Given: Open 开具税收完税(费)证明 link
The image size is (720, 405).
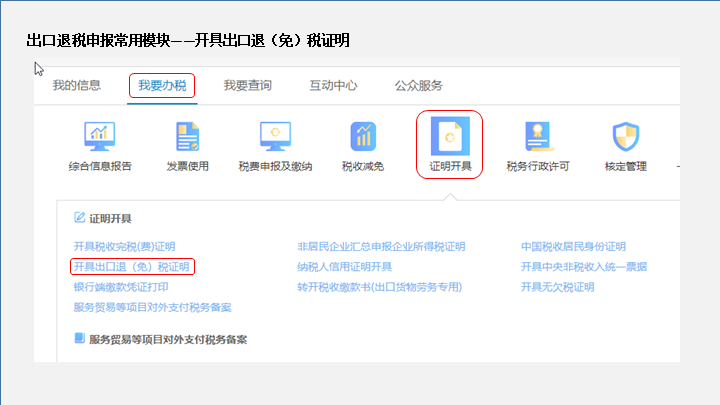Looking at the screenshot, I should pyautogui.click(x=124, y=247).
